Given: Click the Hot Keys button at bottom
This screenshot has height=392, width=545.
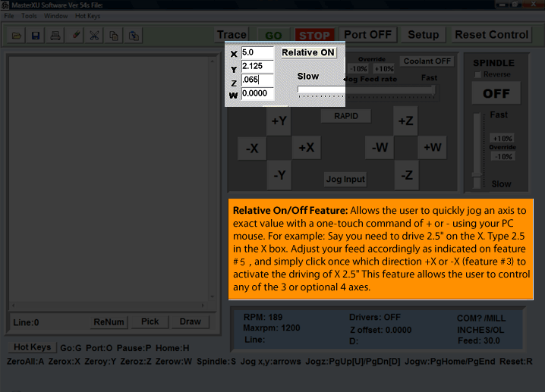Looking at the screenshot, I should click(32, 347).
